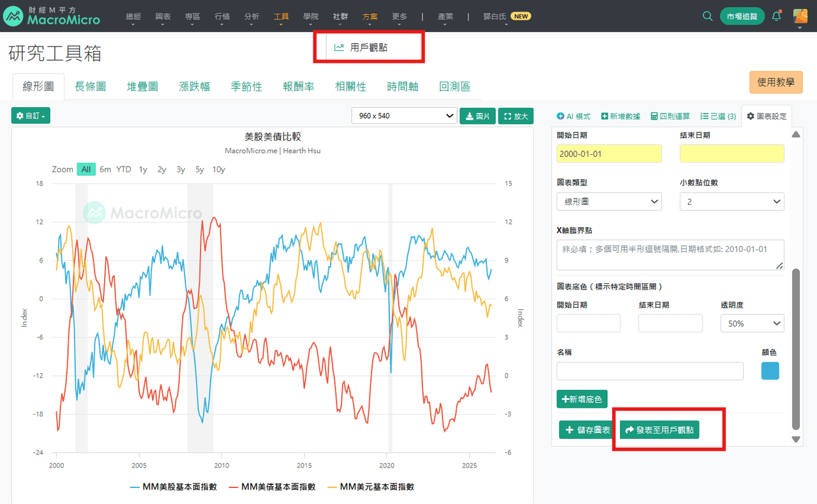
Task: Open the 鄧白氏 NEW menu
Action: 507,17
